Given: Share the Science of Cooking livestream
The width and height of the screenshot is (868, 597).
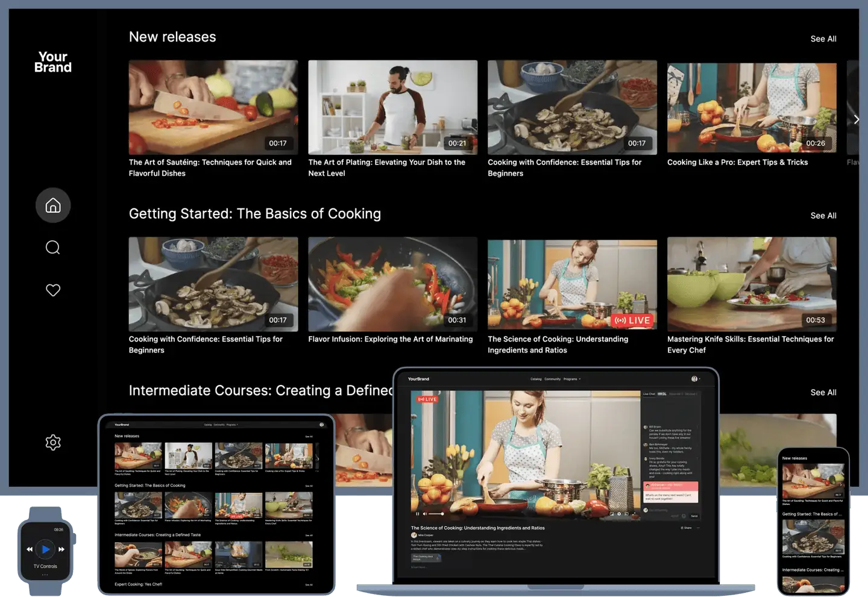Looking at the screenshot, I should tap(687, 527).
